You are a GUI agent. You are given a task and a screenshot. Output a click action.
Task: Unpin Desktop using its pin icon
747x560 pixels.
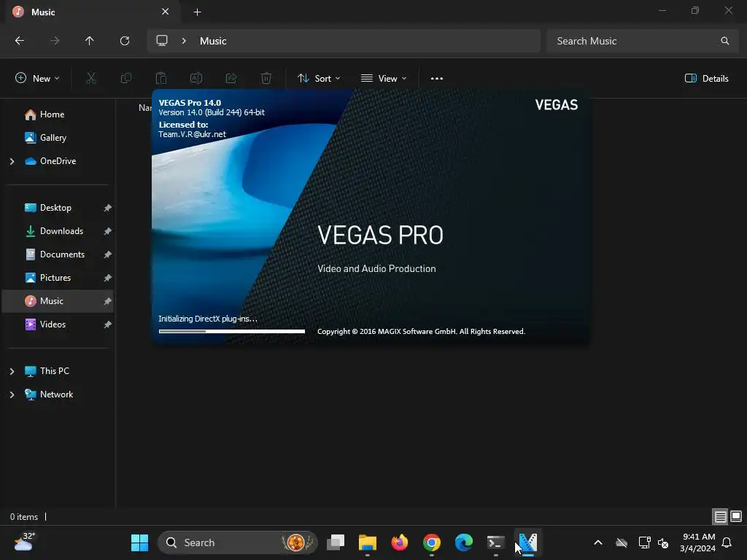[x=107, y=208]
